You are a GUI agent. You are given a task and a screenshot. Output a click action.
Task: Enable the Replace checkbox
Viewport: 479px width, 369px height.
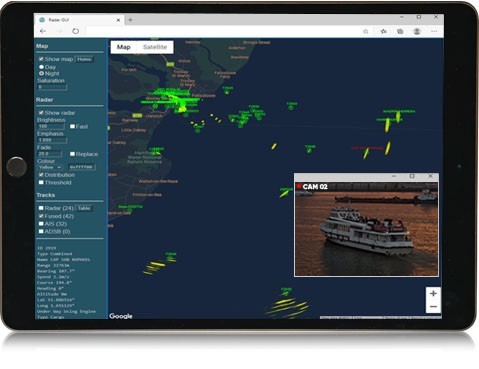pos(72,154)
